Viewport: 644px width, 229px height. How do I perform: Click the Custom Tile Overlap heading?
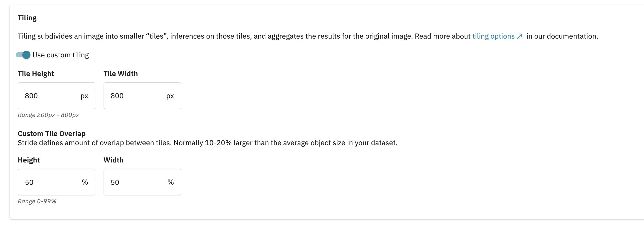tap(52, 134)
